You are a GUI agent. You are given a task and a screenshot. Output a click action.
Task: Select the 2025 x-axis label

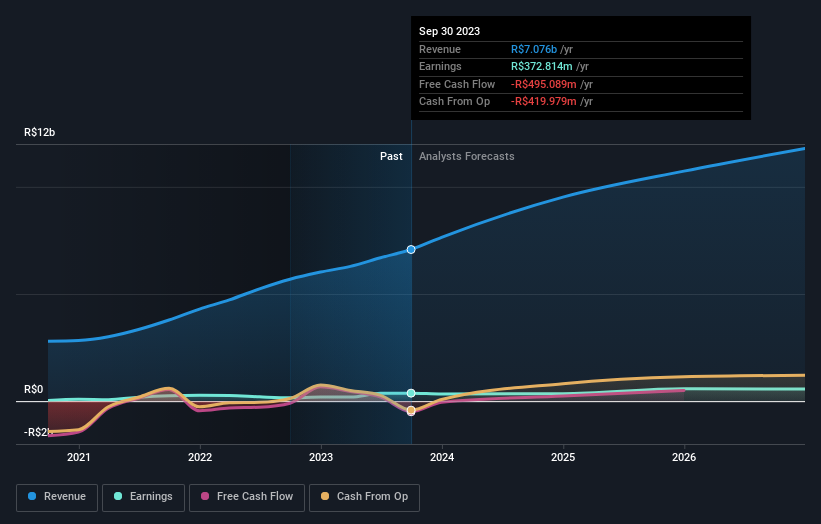pos(563,458)
